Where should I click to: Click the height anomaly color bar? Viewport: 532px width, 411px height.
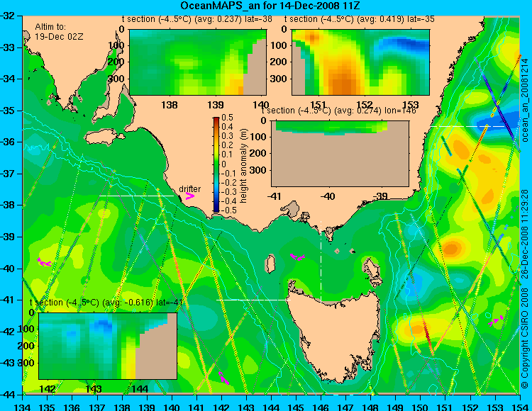[x=216, y=164]
